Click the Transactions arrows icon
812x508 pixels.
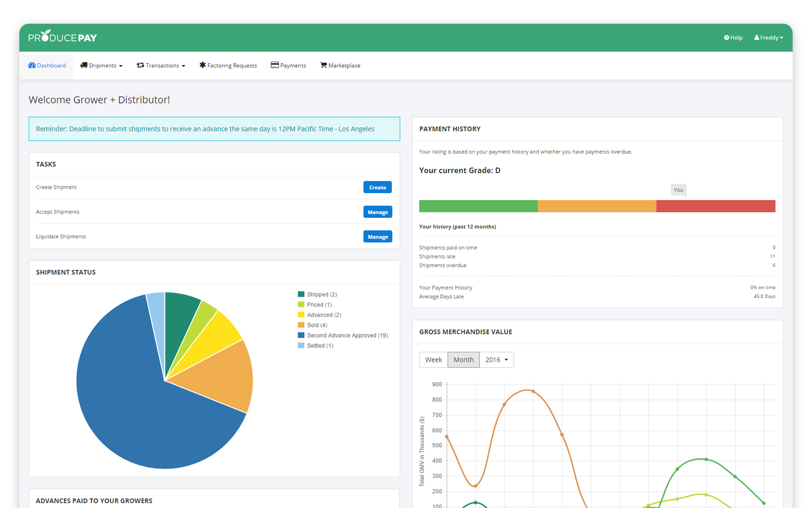click(140, 65)
